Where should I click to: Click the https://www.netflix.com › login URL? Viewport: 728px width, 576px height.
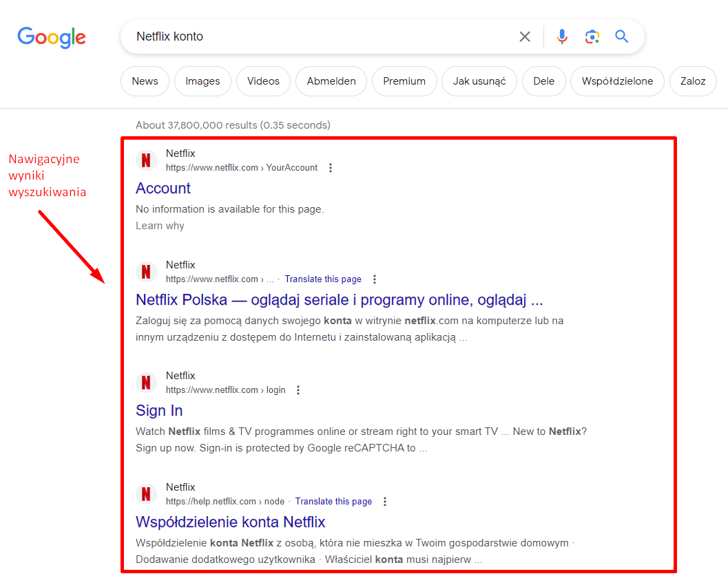point(226,390)
